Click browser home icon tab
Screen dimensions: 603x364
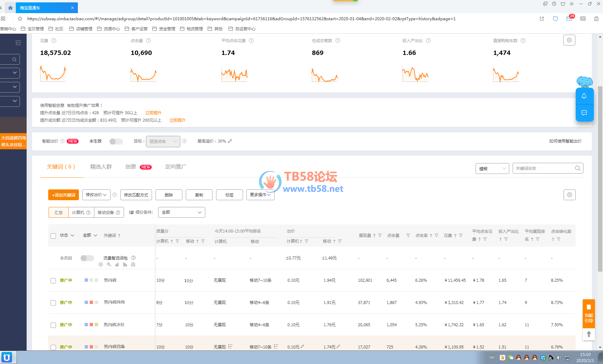coord(10,8)
